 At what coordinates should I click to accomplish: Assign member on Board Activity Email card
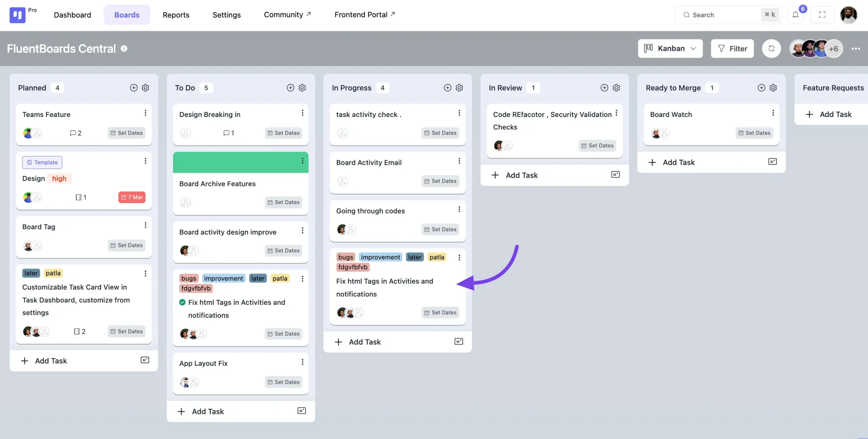coord(342,181)
